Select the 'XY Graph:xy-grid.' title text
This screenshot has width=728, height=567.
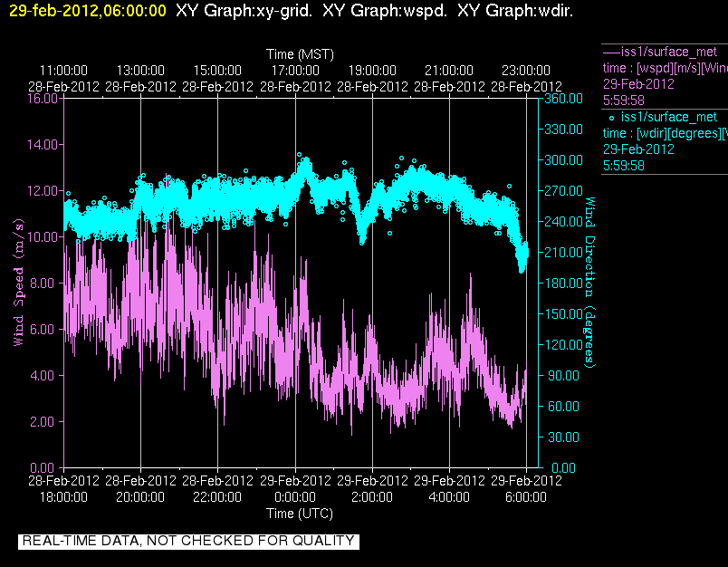(x=244, y=11)
